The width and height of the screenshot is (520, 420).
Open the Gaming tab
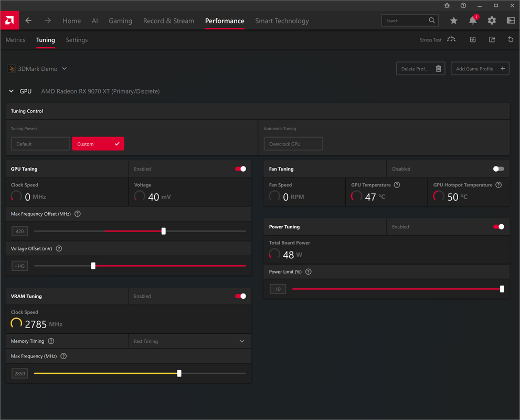pos(120,21)
